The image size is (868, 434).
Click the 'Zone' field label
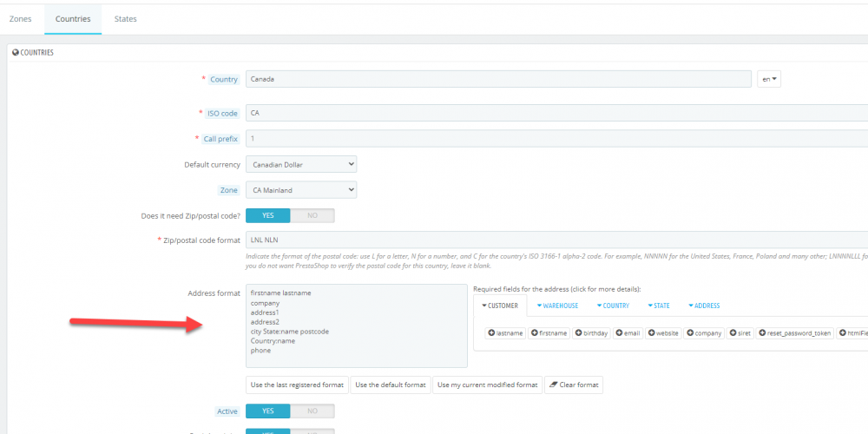229,190
